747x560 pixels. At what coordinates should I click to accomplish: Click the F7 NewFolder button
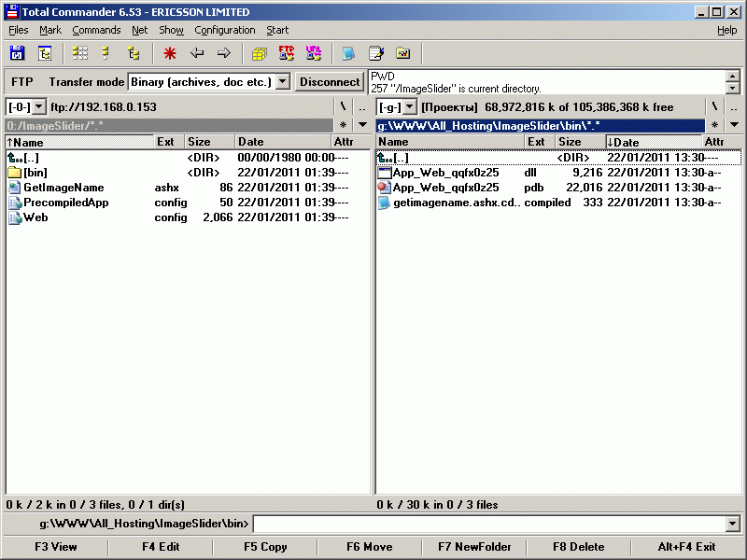click(474, 547)
